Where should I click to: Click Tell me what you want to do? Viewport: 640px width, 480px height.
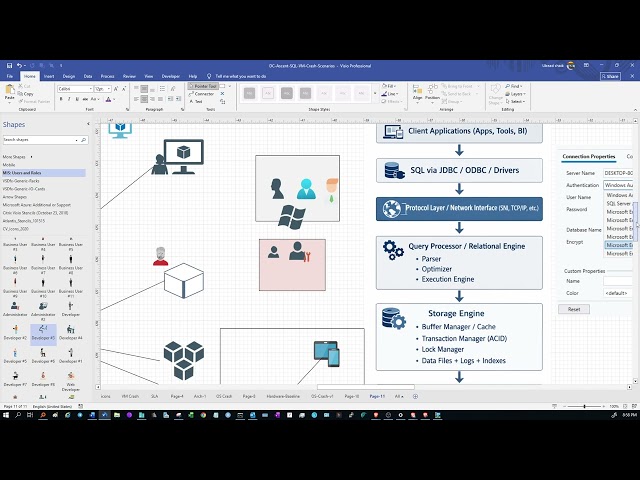coord(240,76)
